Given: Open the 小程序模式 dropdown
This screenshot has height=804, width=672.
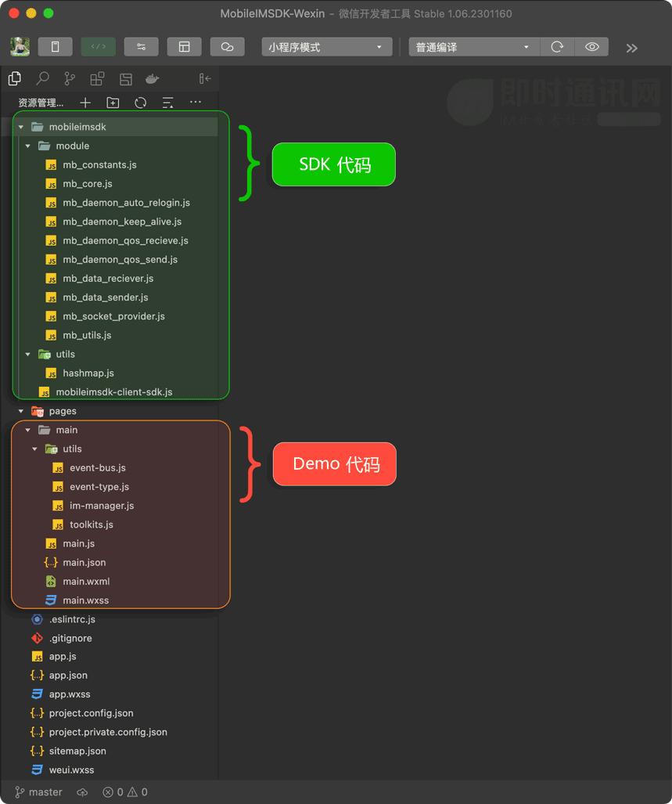Looking at the screenshot, I should pos(326,46).
